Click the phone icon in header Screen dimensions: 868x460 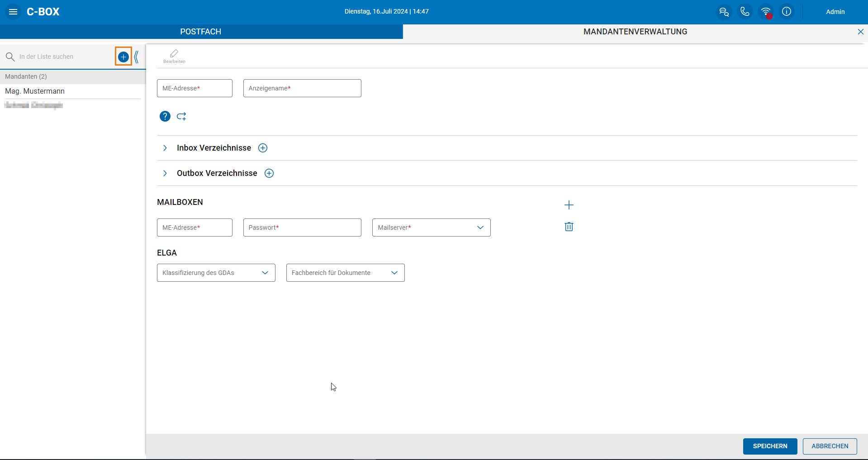pos(745,12)
